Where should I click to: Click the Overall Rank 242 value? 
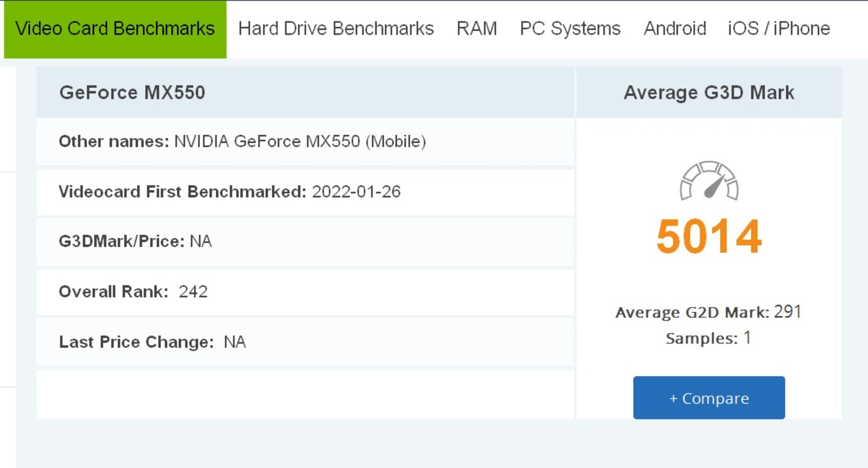193,292
